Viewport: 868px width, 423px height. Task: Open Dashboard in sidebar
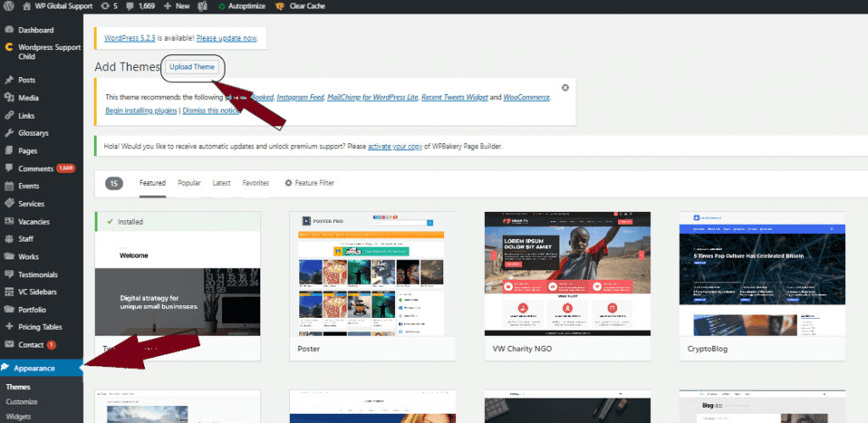[36, 30]
